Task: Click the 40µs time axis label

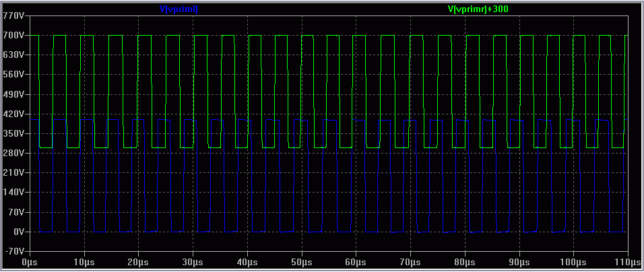Action: [x=247, y=261]
